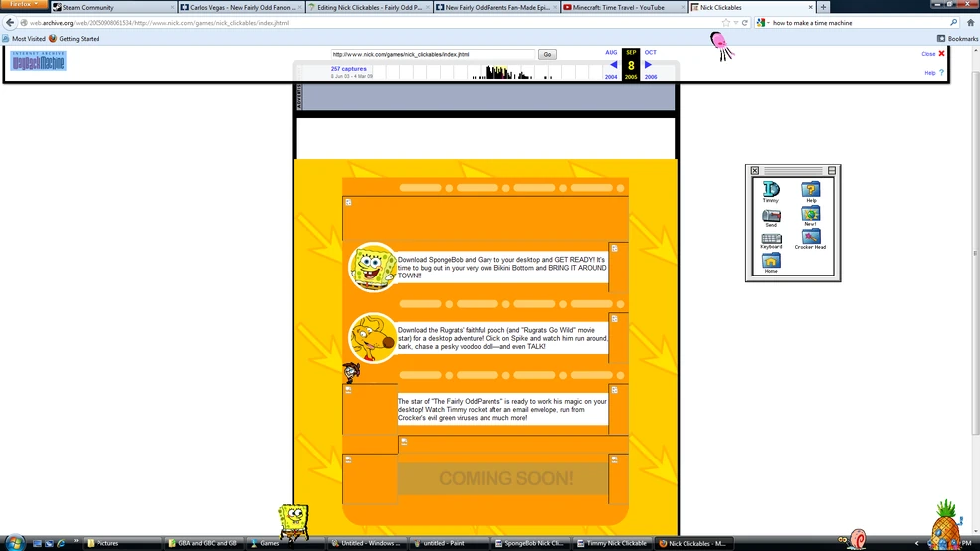Open the Most Visited bookmarks folder

coord(24,39)
